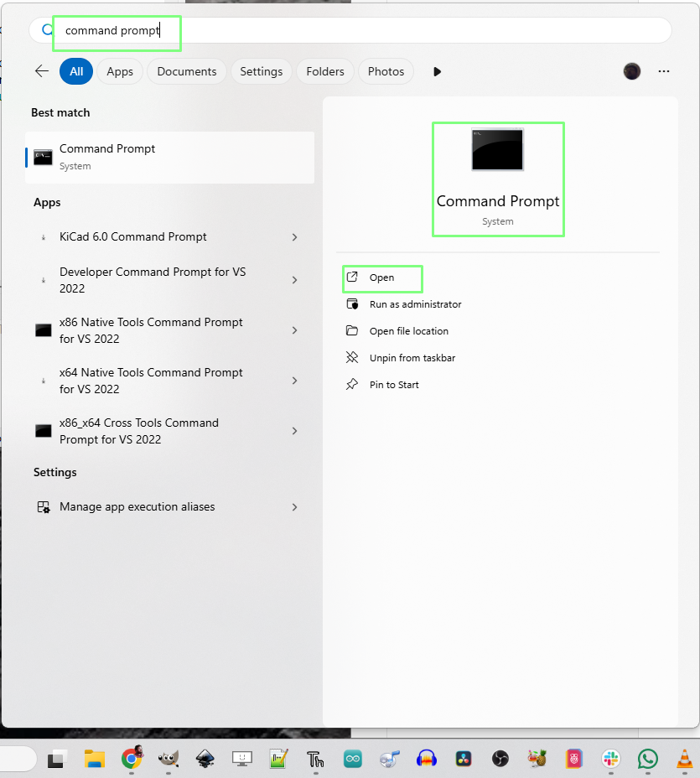Launch Audacity from the taskbar
Screen dimensions: 700x778
[427, 758]
